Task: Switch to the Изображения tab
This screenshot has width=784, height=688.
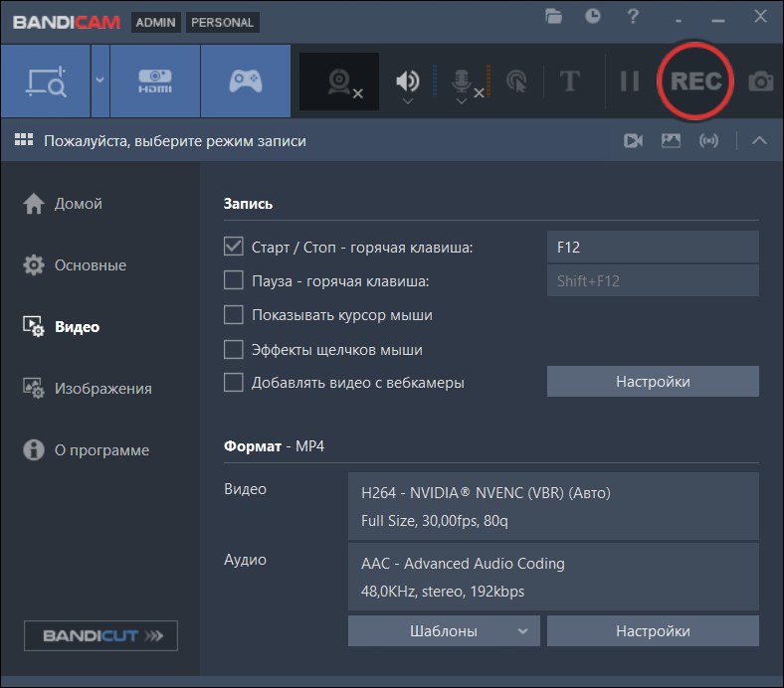Action: click(102, 389)
